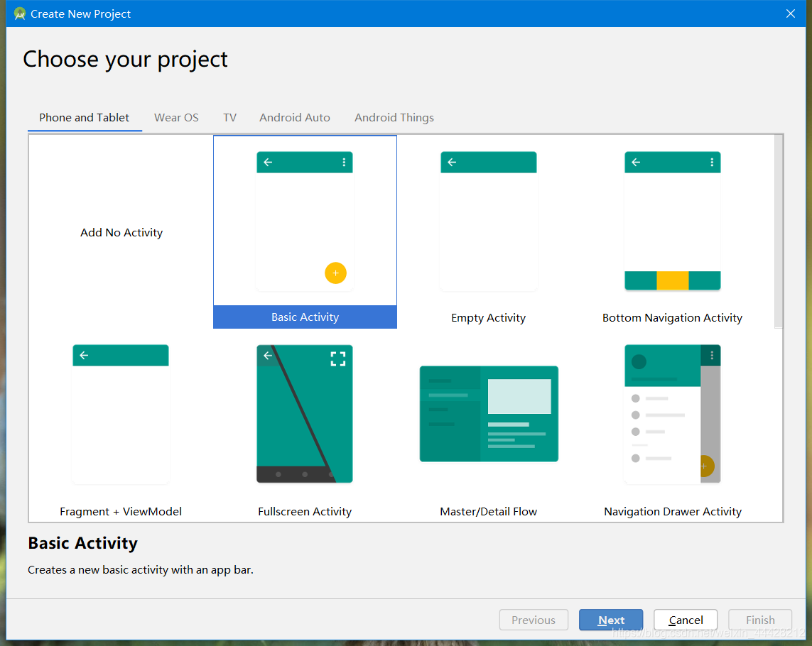Click the Navigation Drawer Activity label

673,511
